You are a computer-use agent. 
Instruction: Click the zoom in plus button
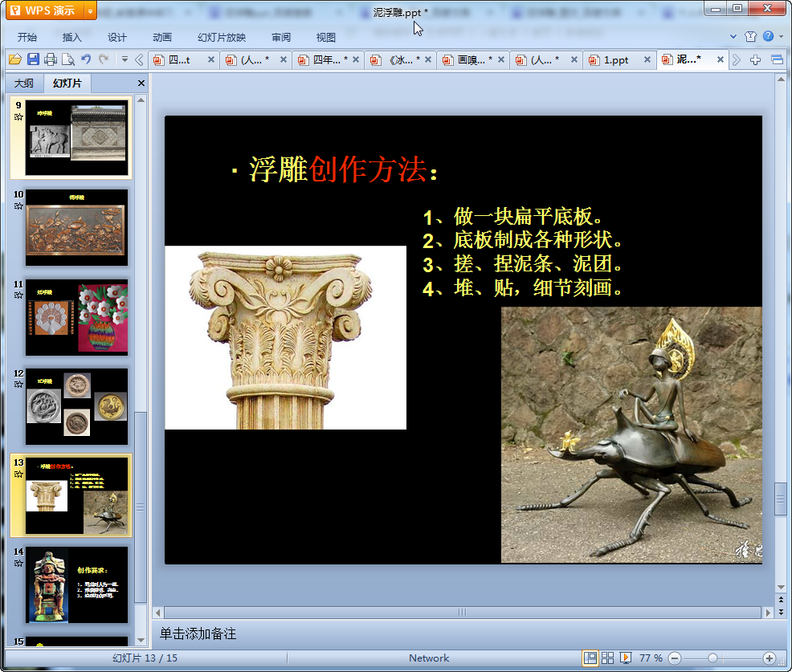[x=769, y=658]
